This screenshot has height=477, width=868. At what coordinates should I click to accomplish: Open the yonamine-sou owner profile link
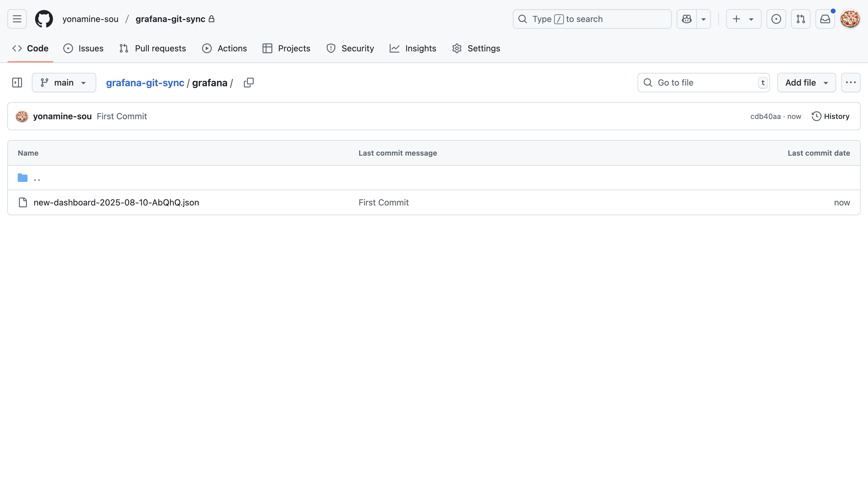click(90, 19)
